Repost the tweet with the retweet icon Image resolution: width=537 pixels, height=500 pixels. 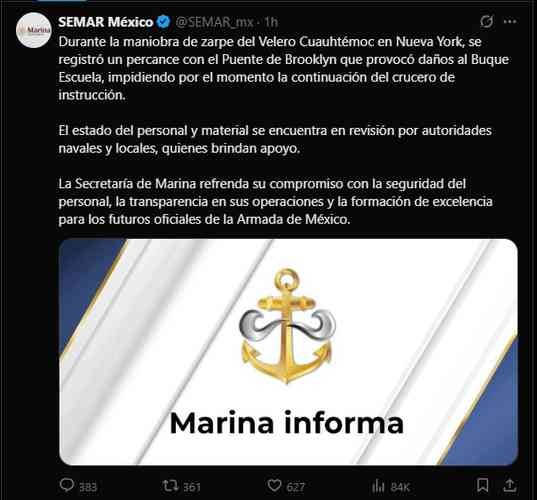tap(170, 485)
